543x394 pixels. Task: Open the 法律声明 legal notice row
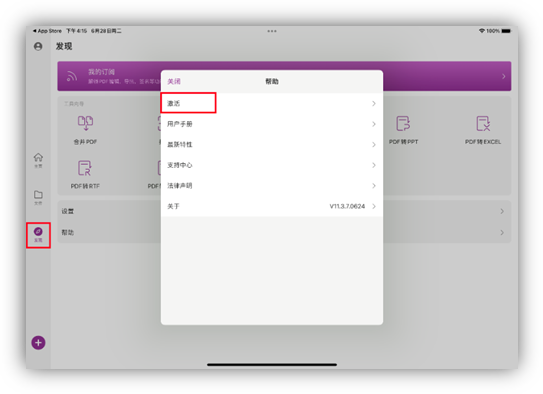272,186
